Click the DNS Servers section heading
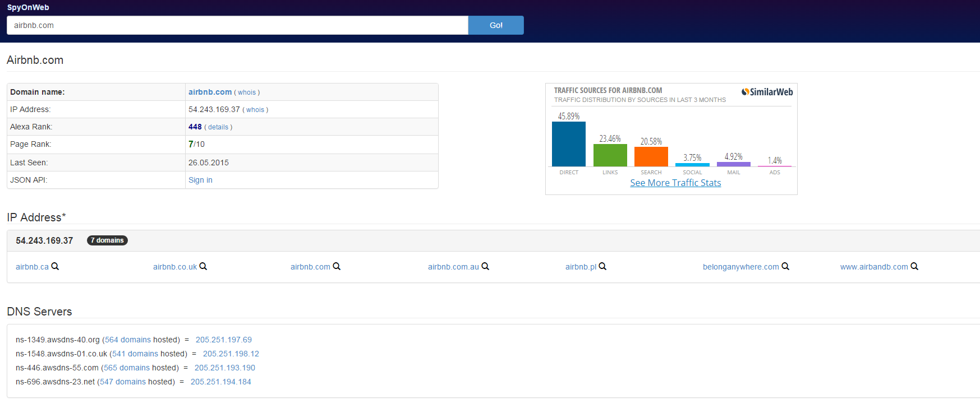 (39, 312)
